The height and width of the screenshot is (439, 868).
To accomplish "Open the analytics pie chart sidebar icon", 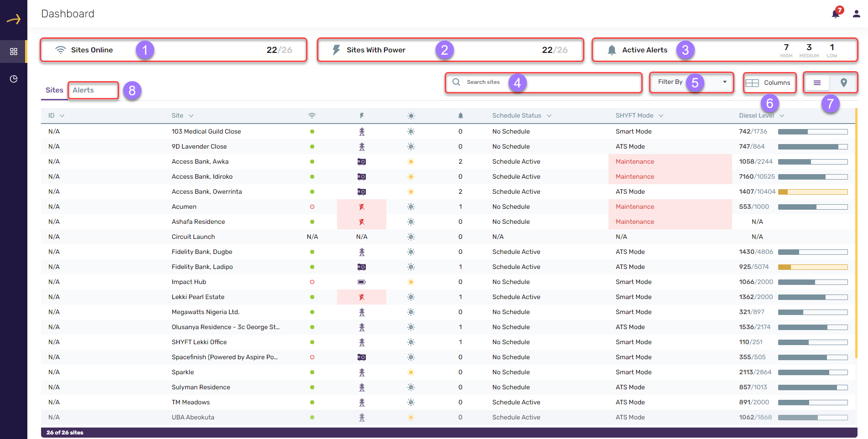I will coord(14,79).
